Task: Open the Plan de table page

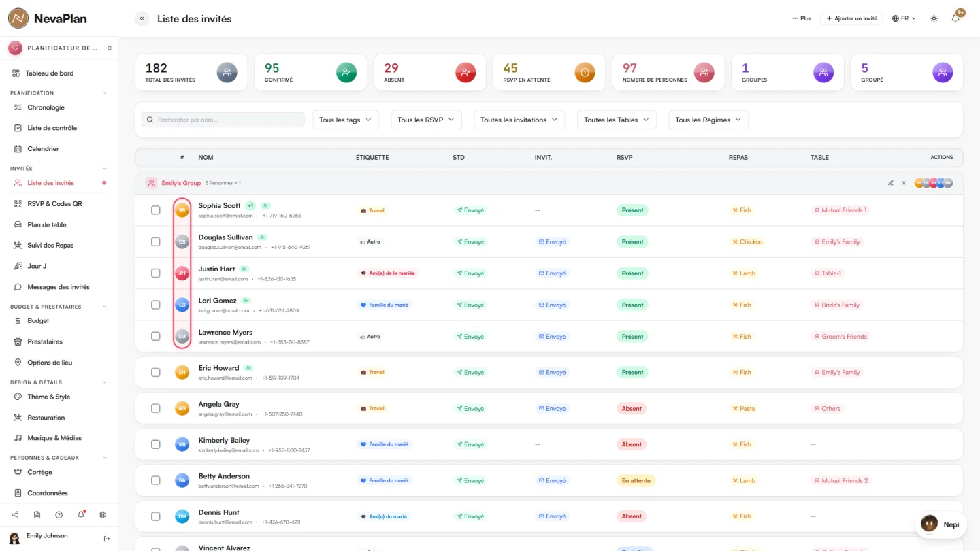Action: tap(47, 224)
